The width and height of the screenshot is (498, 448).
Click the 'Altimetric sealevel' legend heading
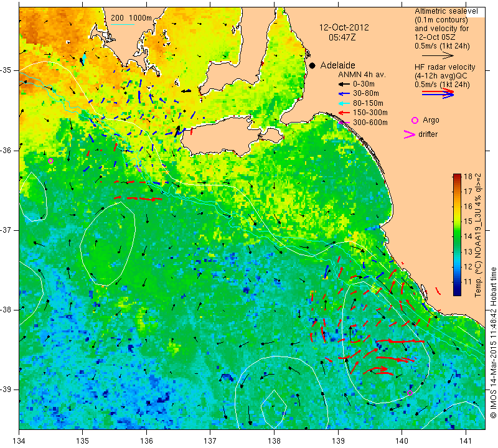point(446,11)
